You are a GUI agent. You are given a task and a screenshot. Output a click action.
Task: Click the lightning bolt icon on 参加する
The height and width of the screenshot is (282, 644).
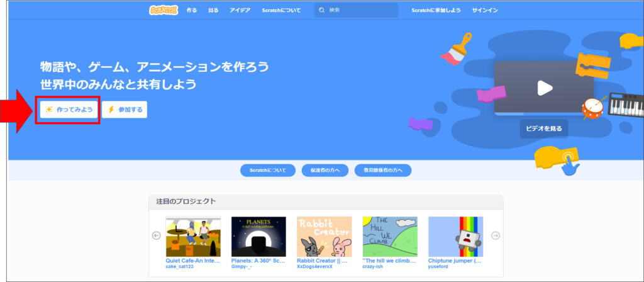[111, 110]
